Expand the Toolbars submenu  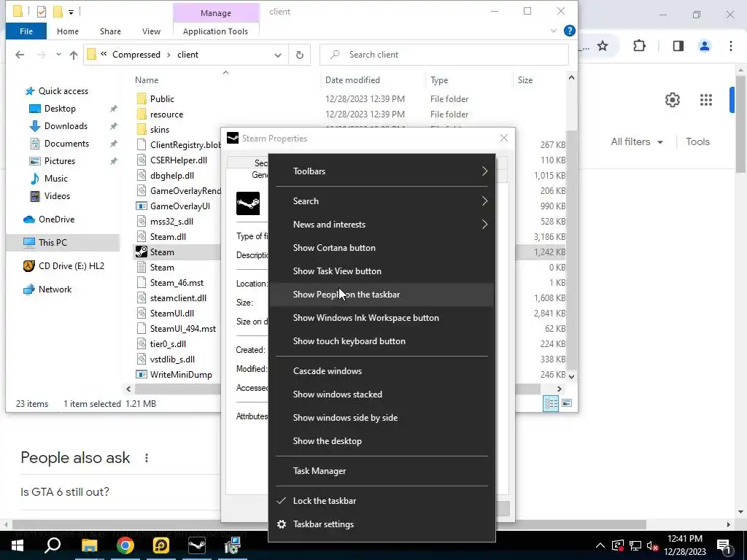coord(382,171)
